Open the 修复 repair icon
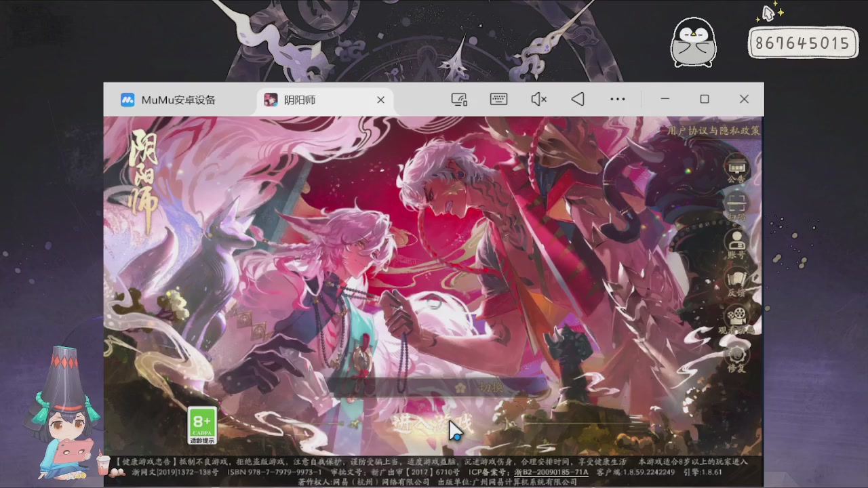Image resolution: width=868 pixels, height=488 pixels. [x=736, y=358]
